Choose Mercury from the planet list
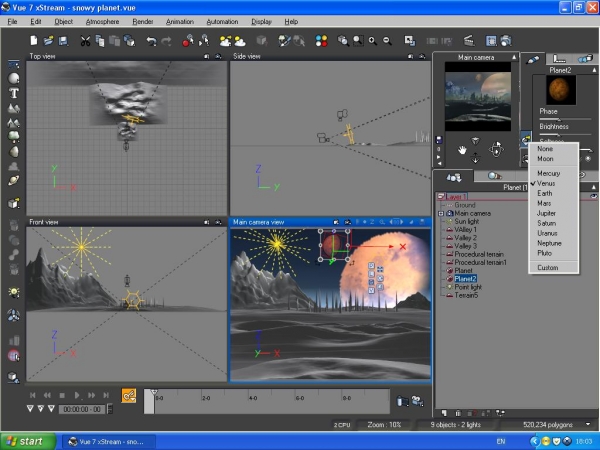 (553, 173)
